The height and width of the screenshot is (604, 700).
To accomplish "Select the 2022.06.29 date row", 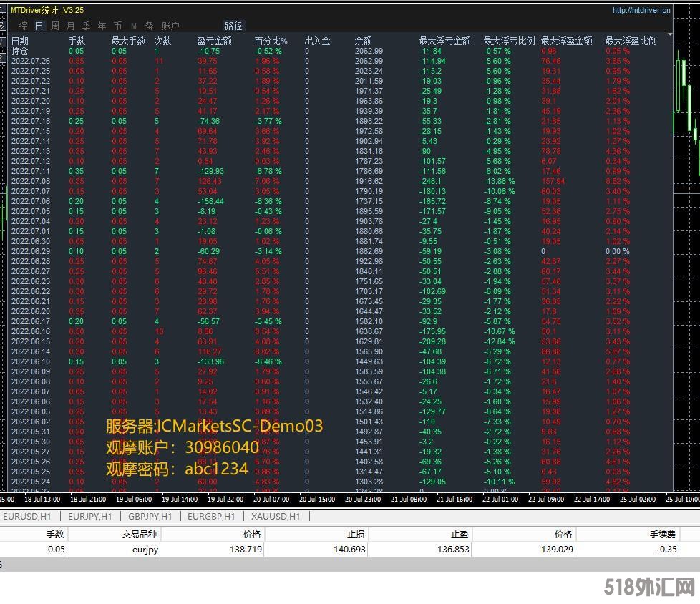I will pyautogui.click(x=30, y=251).
